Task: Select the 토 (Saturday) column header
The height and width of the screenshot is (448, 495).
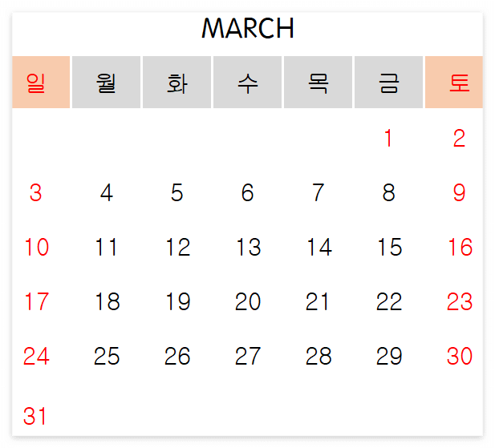Action: pyautogui.click(x=454, y=83)
